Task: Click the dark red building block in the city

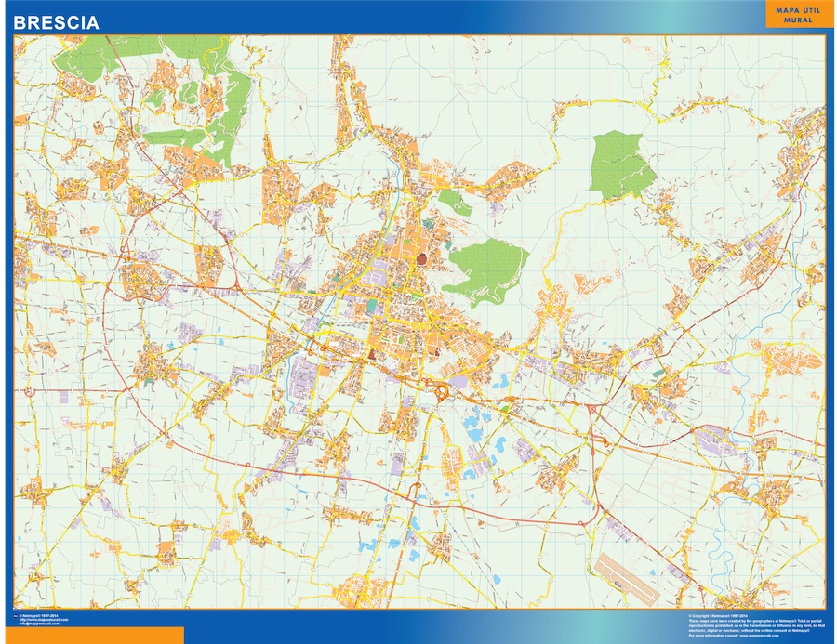Action: coord(374,355)
